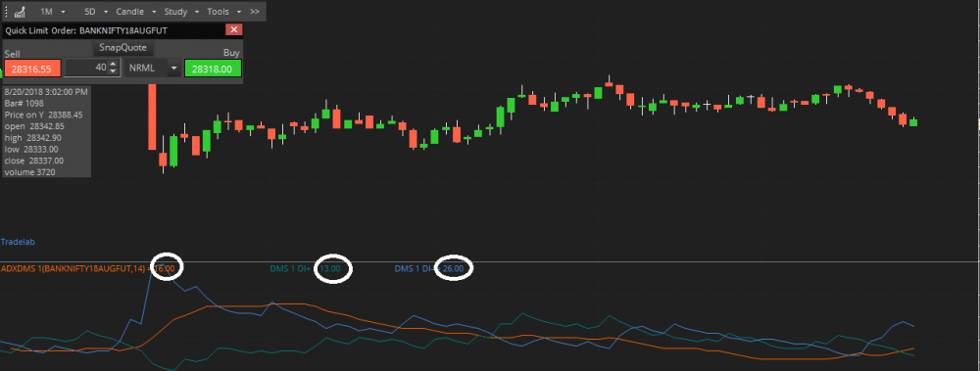Select the DMS 1 DI+ indicator label
This screenshot has width=980, height=371.
[291, 268]
